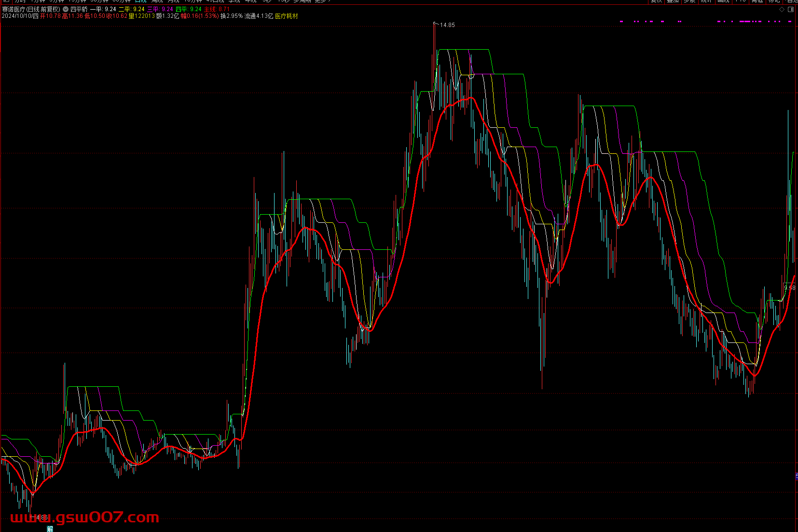The width and height of the screenshot is (798, 532).
Task: Click the float shares 流通4.13亿
Action: (259, 16)
